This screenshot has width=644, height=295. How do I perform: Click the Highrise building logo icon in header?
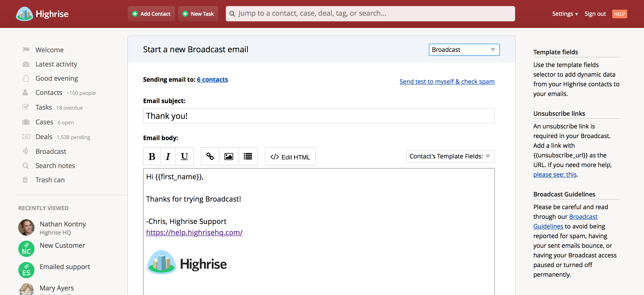[x=24, y=14]
